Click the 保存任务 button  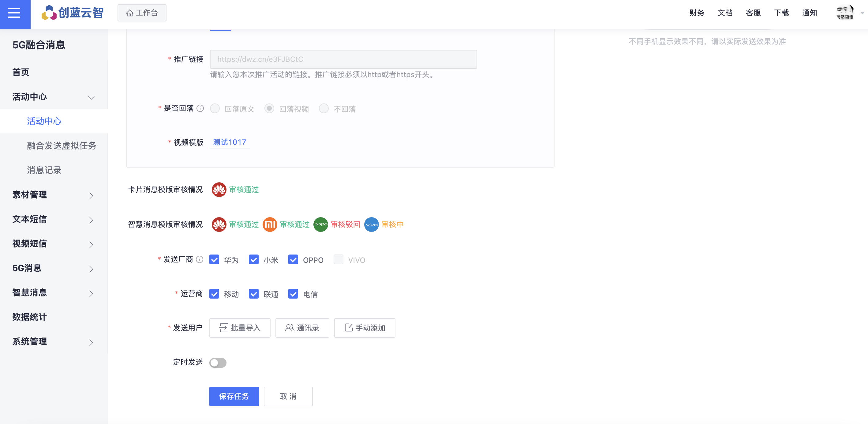click(234, 396)
